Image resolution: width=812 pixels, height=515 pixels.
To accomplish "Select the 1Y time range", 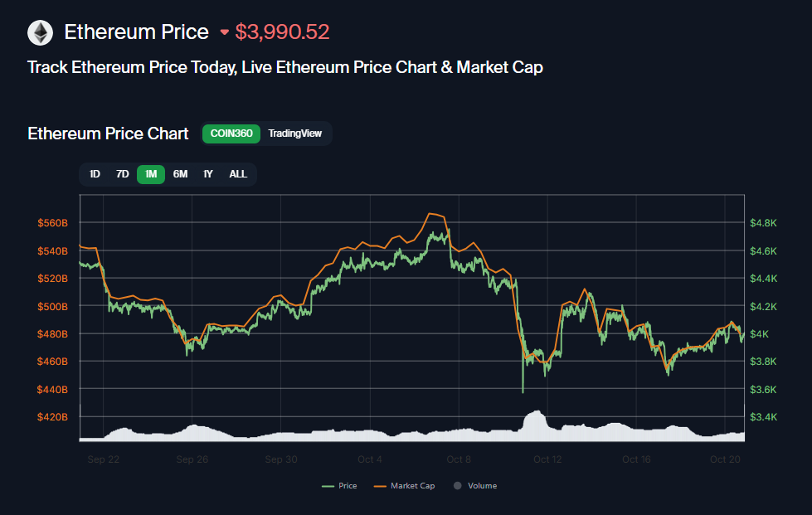I will point(208,174).
